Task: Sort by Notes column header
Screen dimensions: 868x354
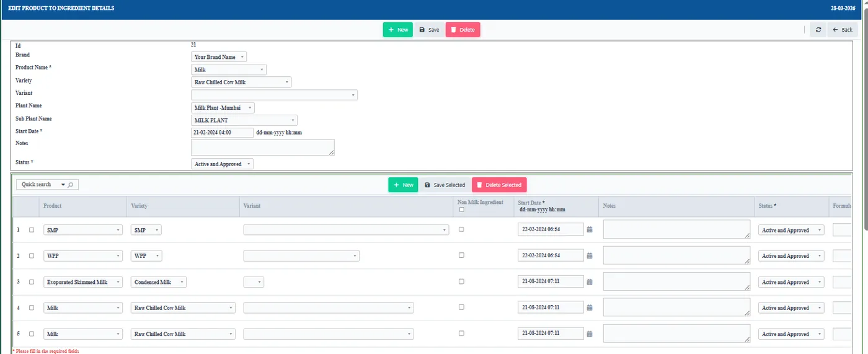Action: point(609,206)
